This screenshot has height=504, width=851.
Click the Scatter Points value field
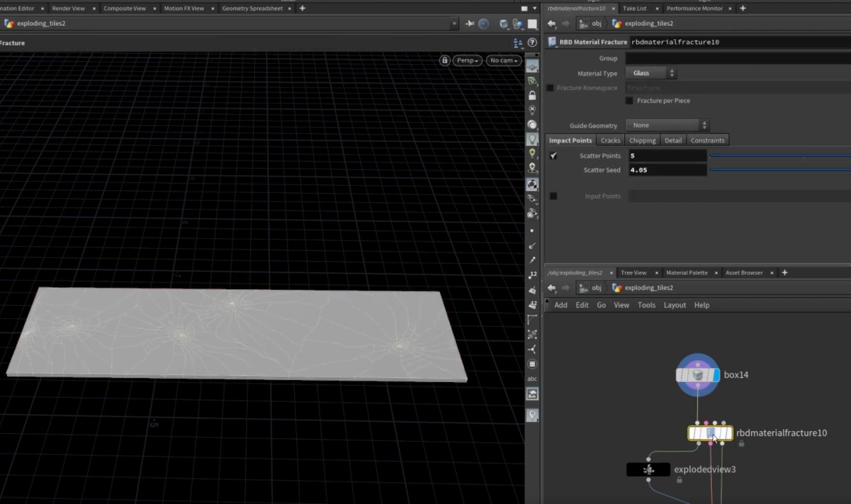pyautogui.click(x=667, y=156)
